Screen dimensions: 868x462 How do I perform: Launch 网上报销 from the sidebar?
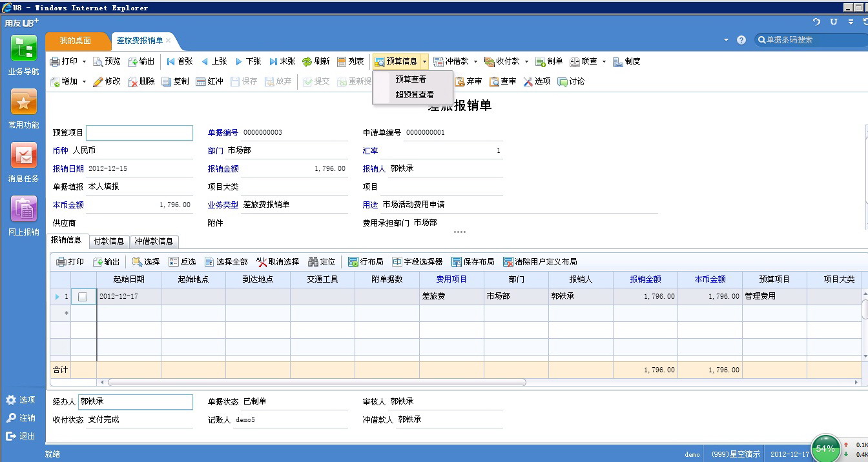[x=23, y=209]
